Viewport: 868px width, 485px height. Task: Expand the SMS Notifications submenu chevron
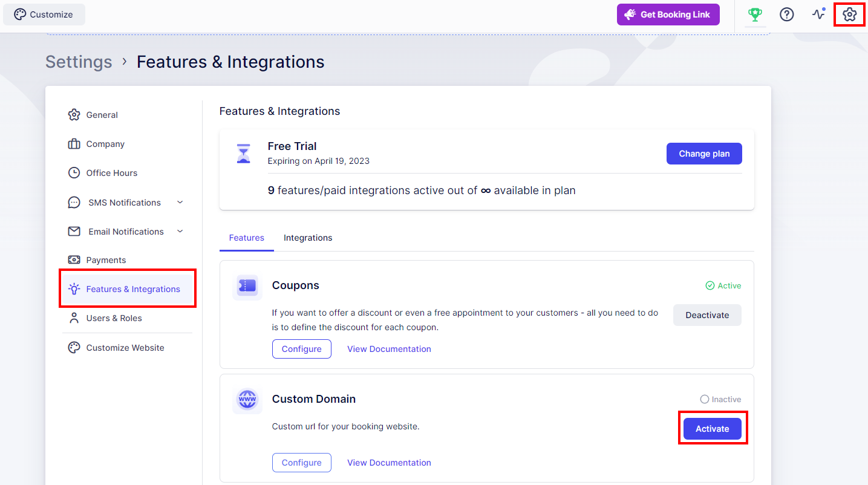click(x=180, y=202)
